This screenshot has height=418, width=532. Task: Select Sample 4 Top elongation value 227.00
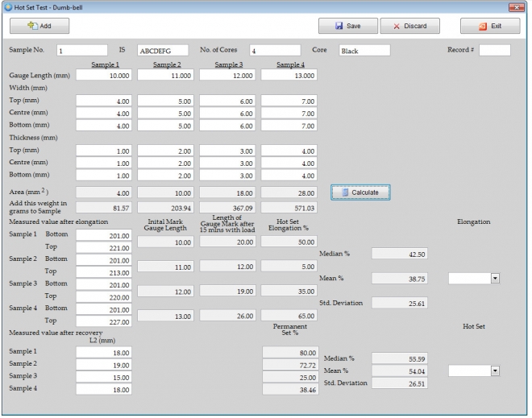[104, 321]
